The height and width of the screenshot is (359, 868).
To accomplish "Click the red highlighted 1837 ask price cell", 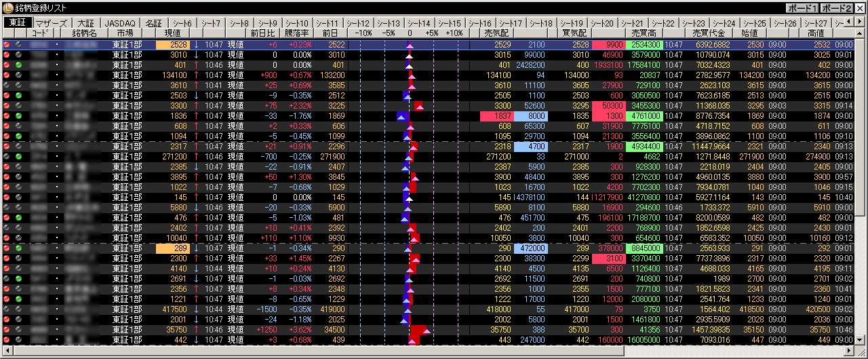I will point(496,116).
